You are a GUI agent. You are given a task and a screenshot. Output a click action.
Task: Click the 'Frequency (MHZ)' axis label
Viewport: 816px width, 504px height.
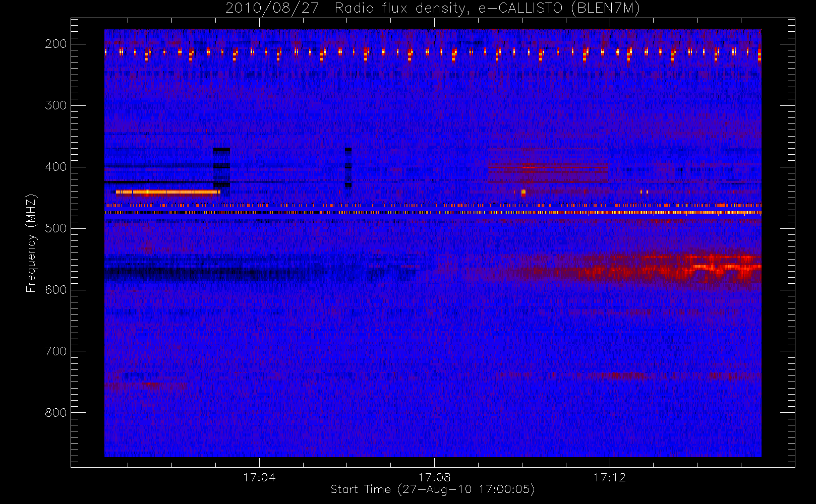tap(31, 243)
